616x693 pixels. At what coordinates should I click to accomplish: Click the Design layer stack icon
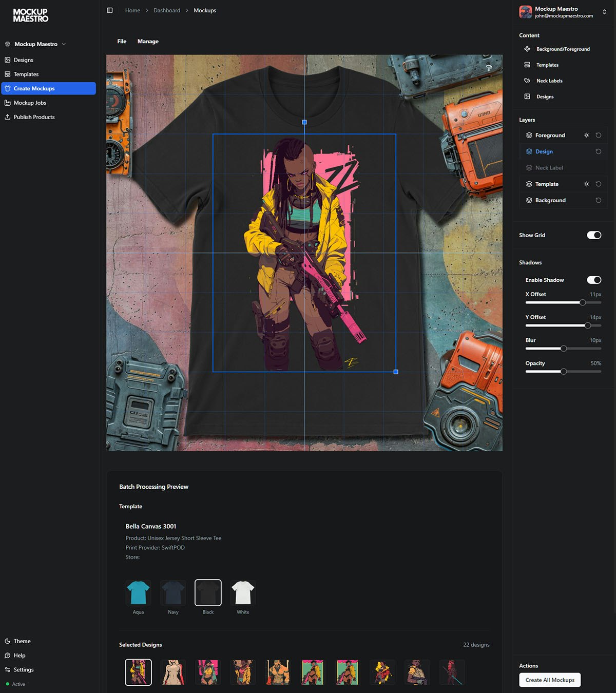coord(529,151)
